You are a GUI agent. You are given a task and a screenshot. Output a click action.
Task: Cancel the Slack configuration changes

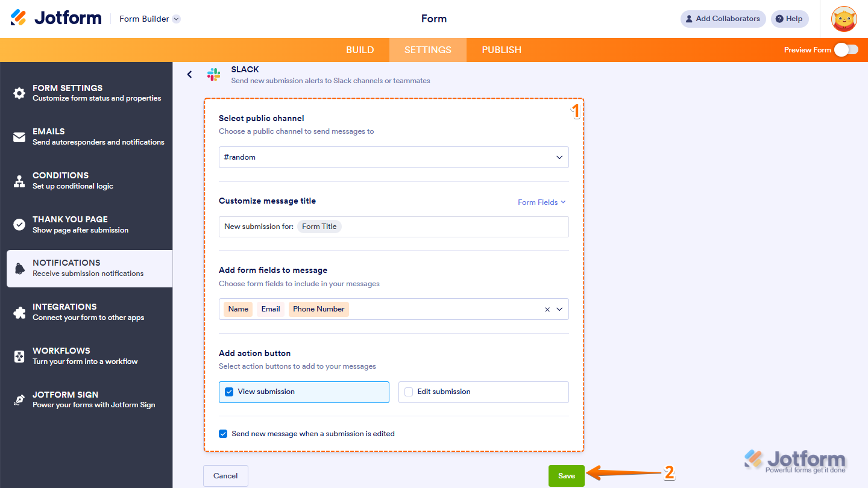tap(225, 475)
